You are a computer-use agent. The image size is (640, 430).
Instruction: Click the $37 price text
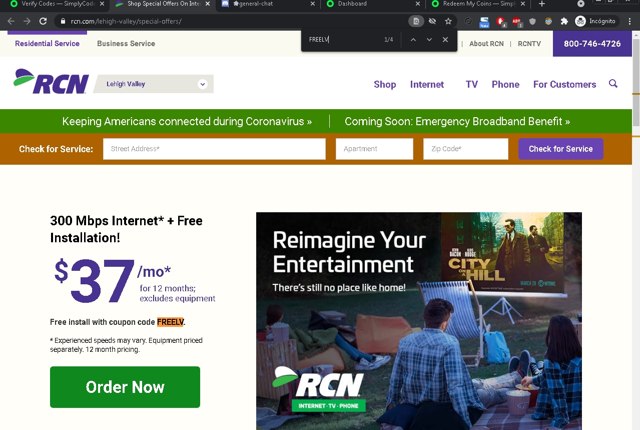[95, 281]
